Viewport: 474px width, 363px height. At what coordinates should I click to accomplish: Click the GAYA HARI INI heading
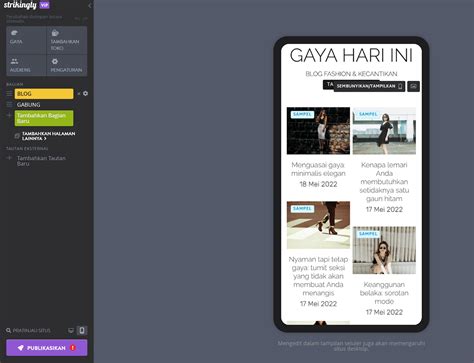(351, 55)
